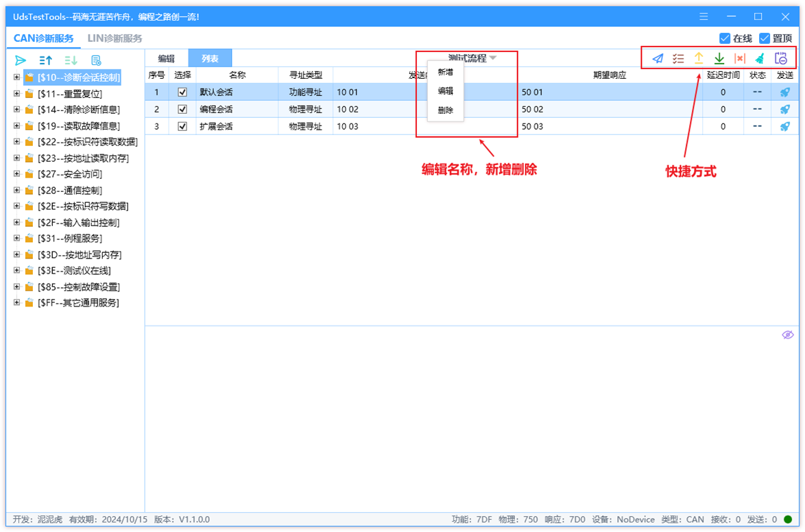Uncheck the 选择 box for 编程会话
Image resolution: width=805 pixels, height=532 pixels.
point(182,110)
